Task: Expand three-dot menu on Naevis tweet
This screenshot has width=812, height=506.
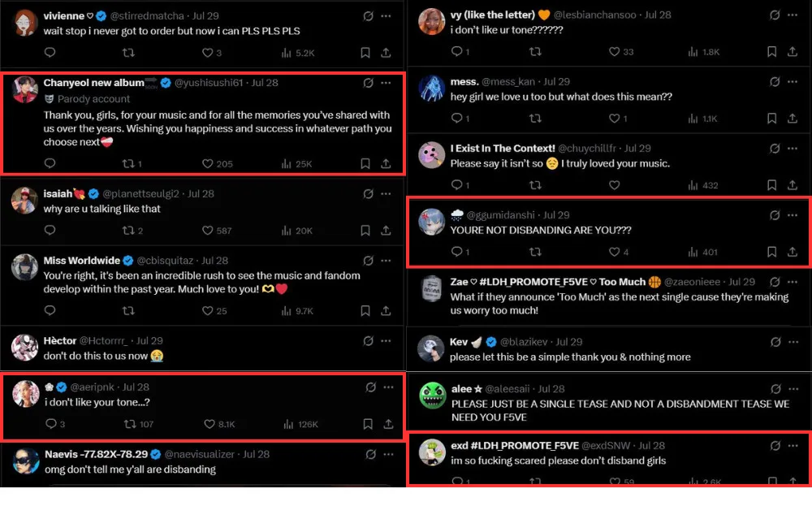Action: [388, 454]
